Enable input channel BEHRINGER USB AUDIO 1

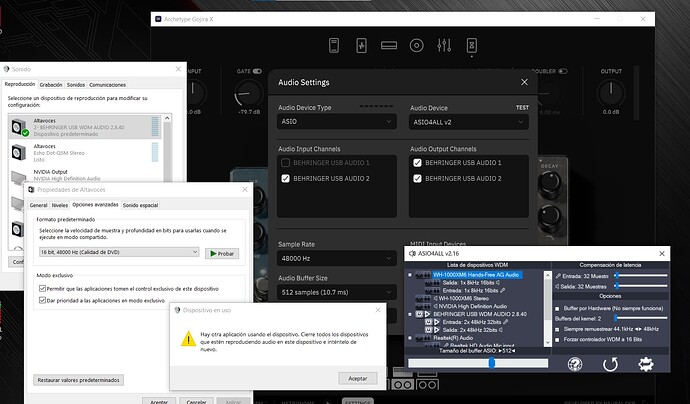point(285,163)
